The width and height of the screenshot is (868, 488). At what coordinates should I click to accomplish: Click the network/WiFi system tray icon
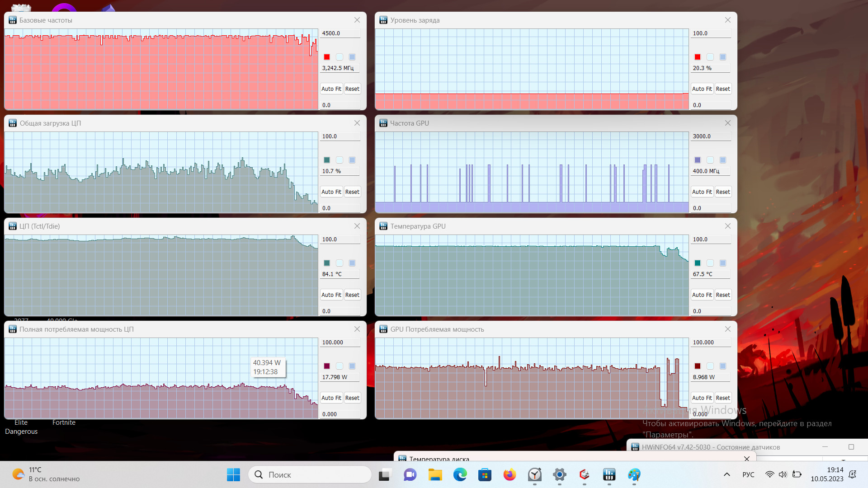tap(769, 474)
